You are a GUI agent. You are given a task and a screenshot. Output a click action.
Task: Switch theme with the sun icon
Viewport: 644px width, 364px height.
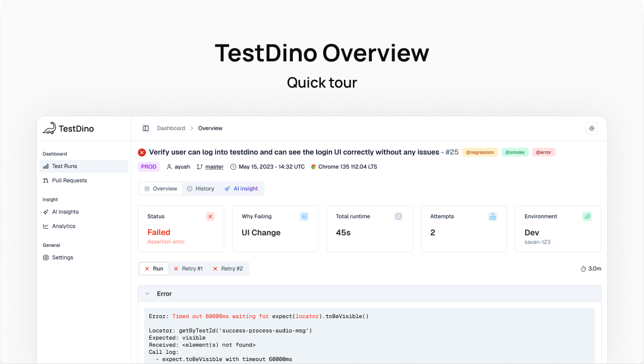(592, 128)
